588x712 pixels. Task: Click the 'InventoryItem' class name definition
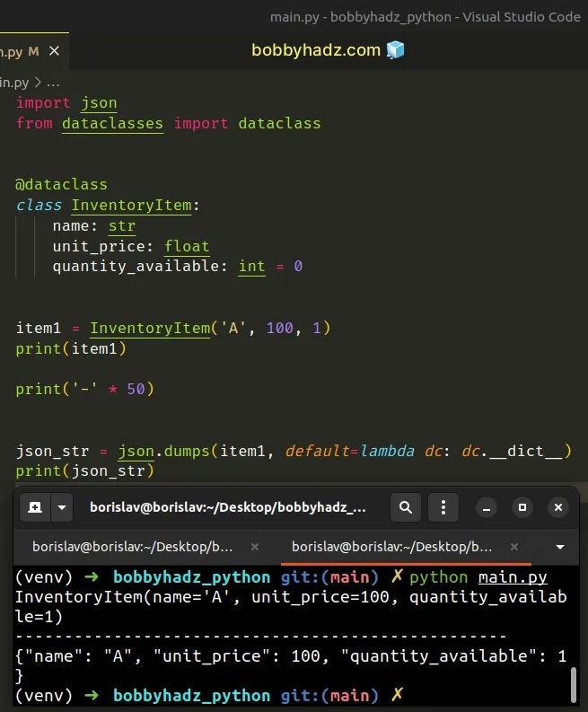131,206
